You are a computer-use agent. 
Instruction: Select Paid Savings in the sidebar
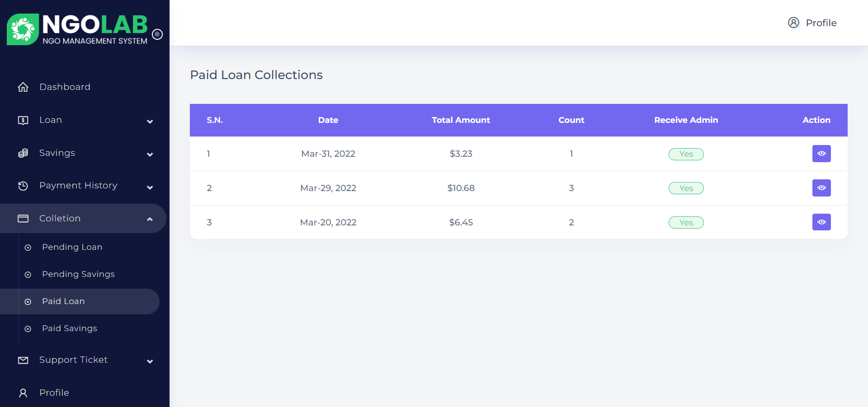click(x=69, y=328)
